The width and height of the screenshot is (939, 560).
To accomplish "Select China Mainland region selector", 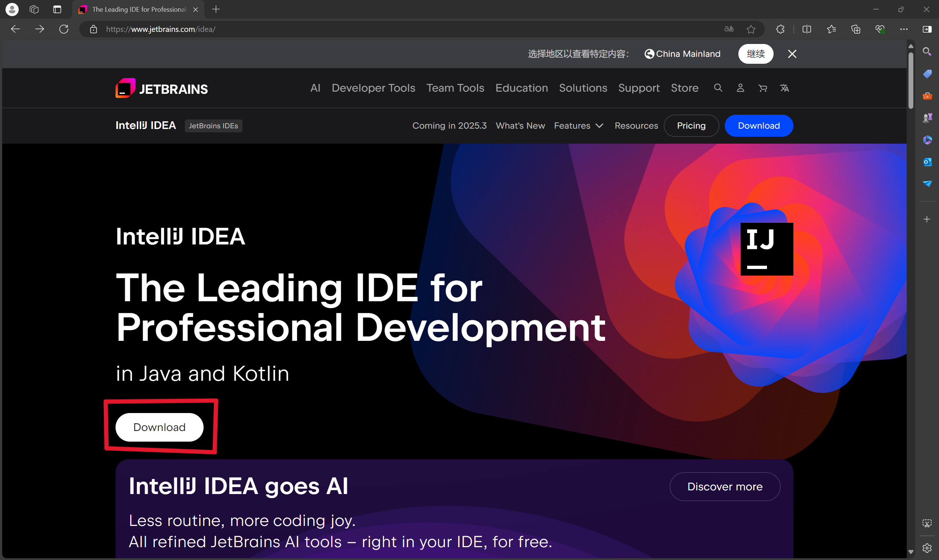I will point(682,54).
